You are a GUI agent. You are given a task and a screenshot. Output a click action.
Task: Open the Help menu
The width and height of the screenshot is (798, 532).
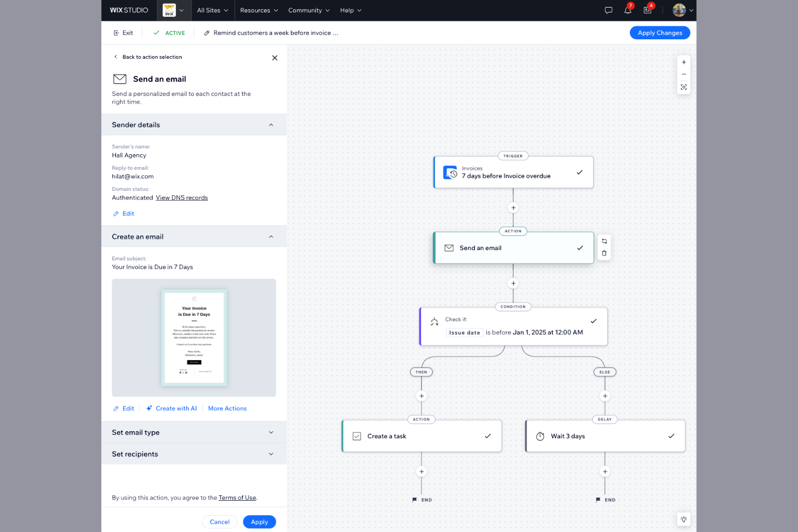(350, 10)
